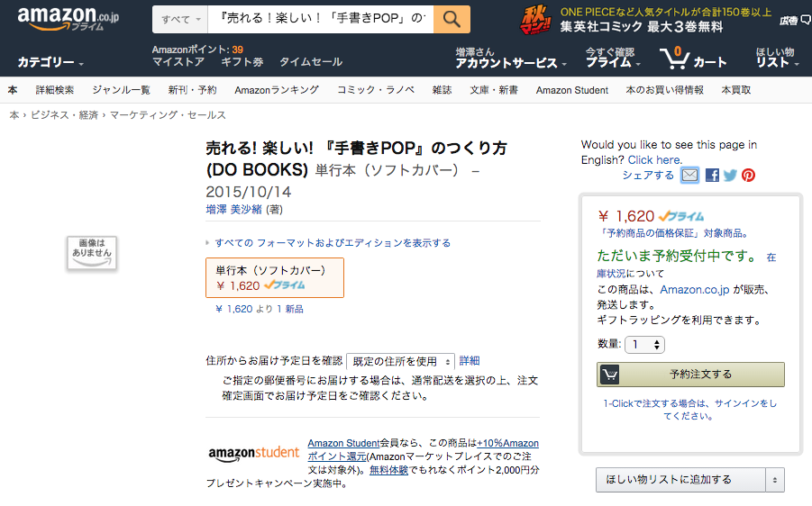This screenshot has width=812, height=506.
Task: Open 本のお買い得情報 in subnav
Action: (664, 90)
